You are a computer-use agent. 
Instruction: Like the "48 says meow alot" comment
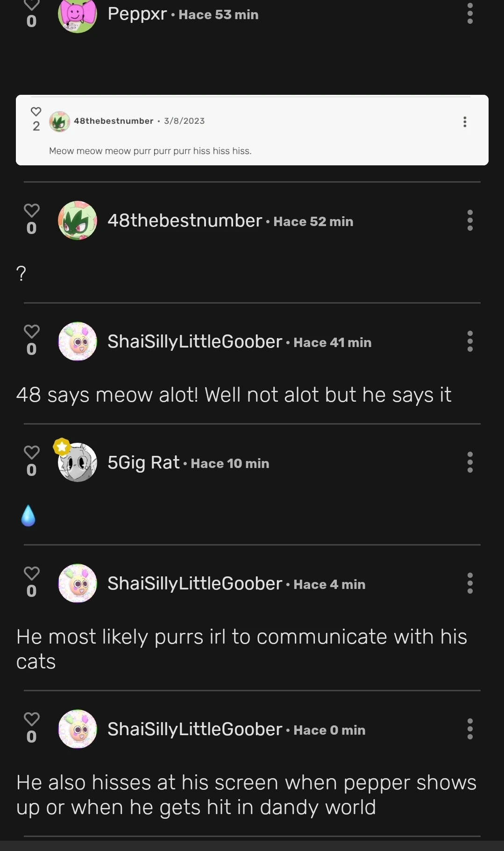(x=32, y=332)
